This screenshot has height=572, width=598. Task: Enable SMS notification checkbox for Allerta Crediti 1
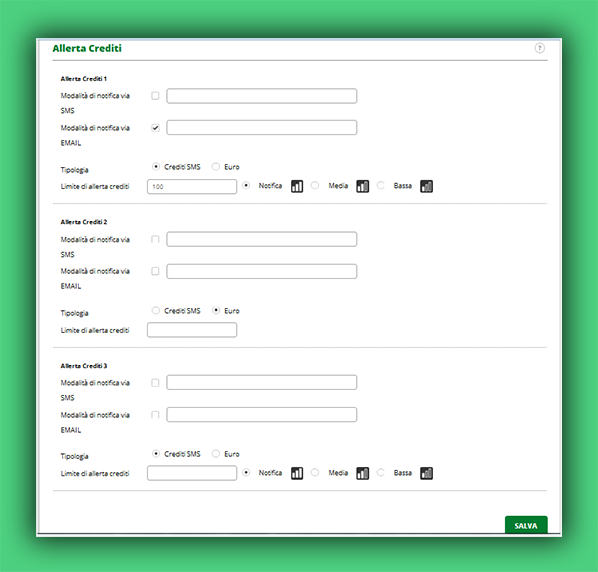(x=155, y=96)
